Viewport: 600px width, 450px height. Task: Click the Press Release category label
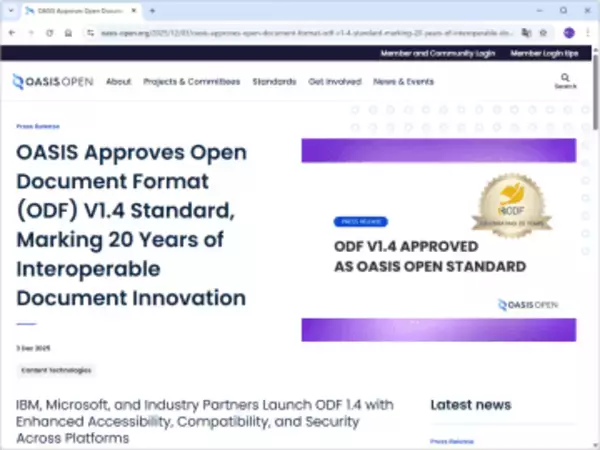[x=38, y=126]
